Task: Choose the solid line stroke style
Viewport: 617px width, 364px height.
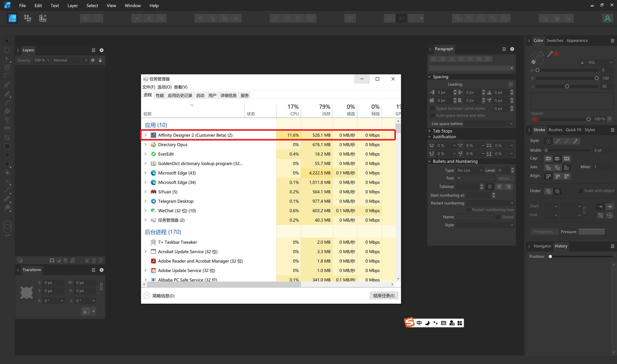Action: 557,141
